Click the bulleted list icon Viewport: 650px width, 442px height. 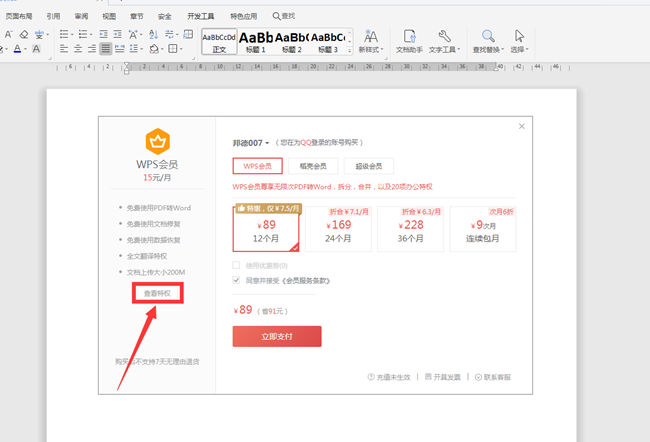coord(64,34)
